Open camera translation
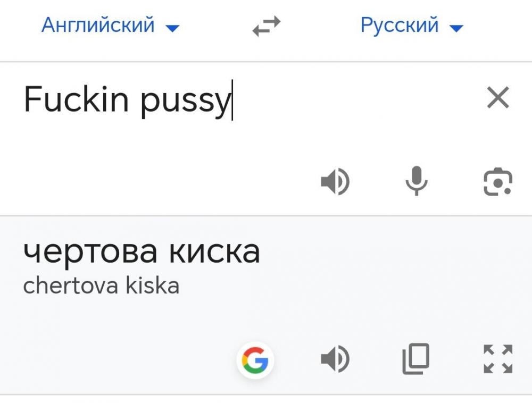This screenshot has height=403, width=532. [x=498, y=182]
